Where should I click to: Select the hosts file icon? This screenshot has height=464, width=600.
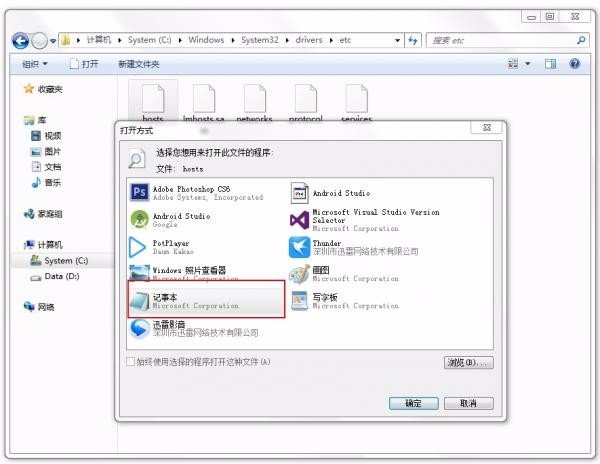point(153,99)
